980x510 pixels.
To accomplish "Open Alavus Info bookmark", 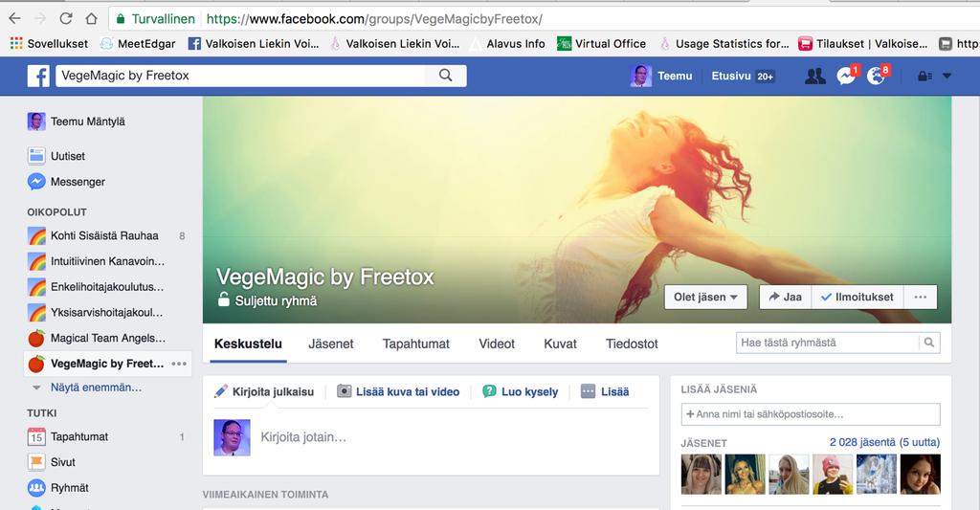I will click(507, 44).
